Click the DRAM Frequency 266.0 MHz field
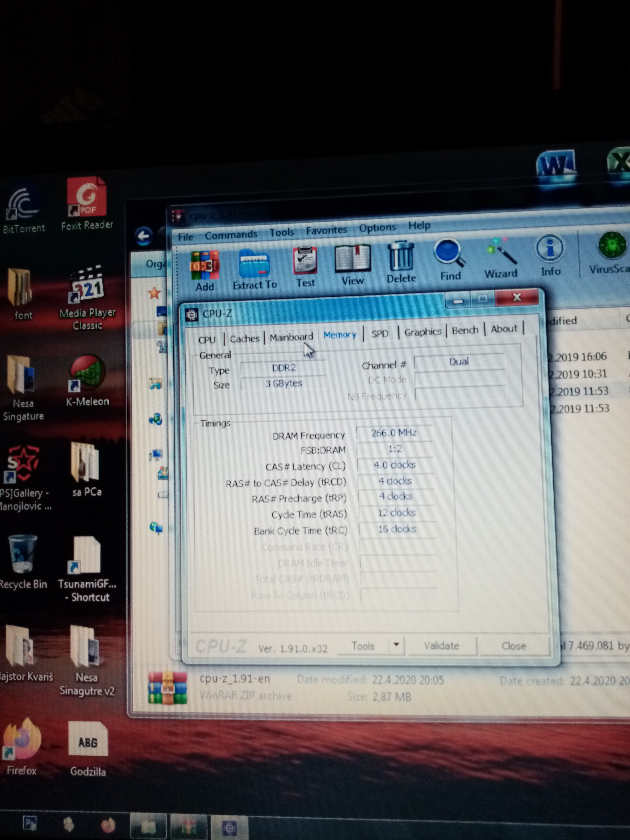This screenshot has height=840, width=630. (x=394, y=433)
